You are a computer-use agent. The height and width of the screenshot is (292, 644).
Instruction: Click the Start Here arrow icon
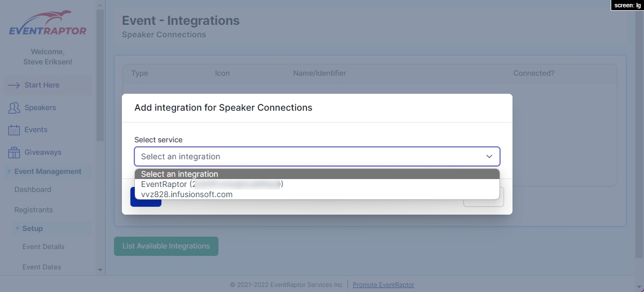click(14, 85)
